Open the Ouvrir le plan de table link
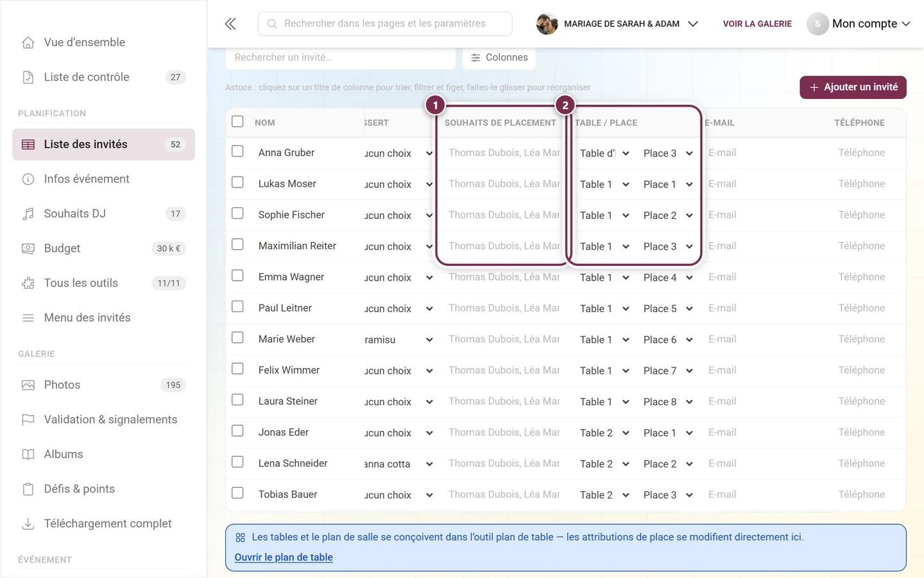 [x=284, y=557]
